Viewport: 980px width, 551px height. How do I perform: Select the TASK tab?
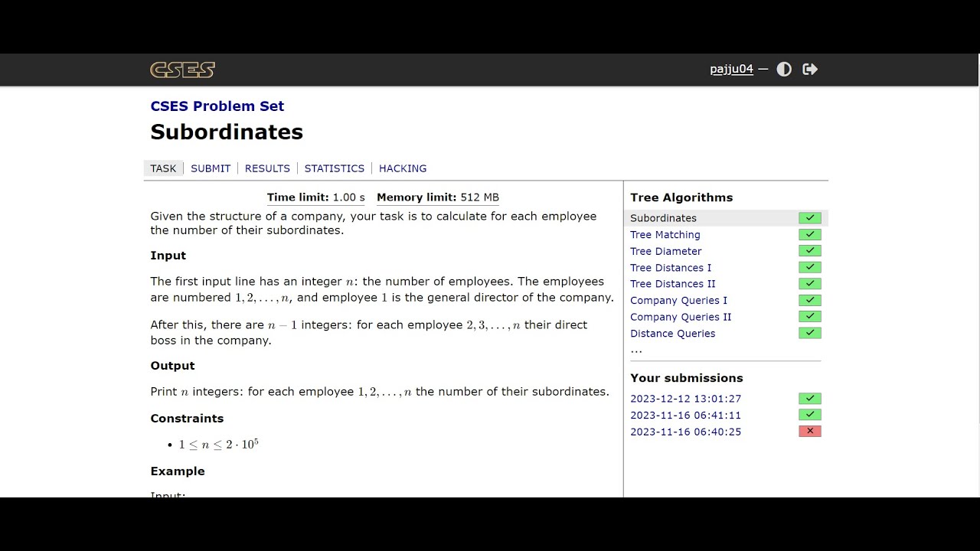click(163, 168)
